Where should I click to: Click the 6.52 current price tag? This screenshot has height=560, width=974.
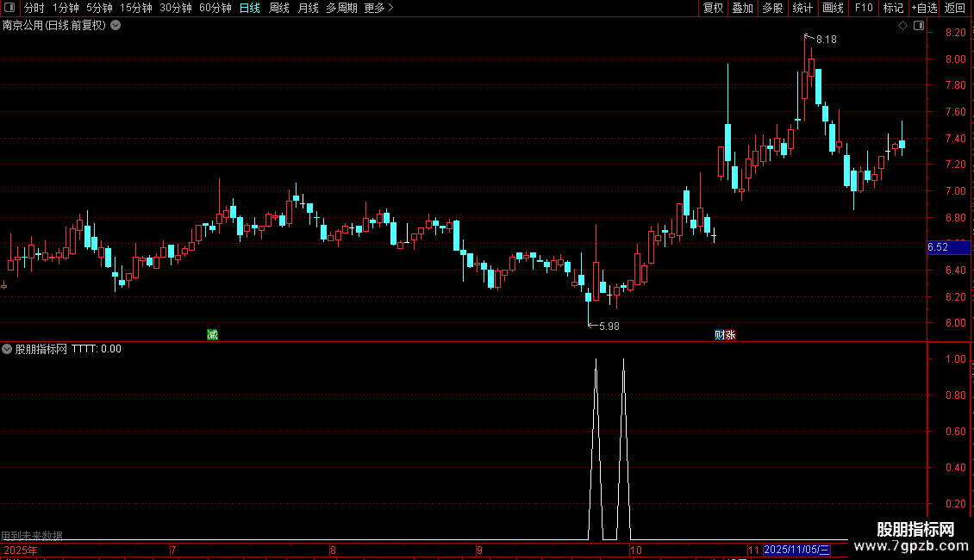click(948, 247)
